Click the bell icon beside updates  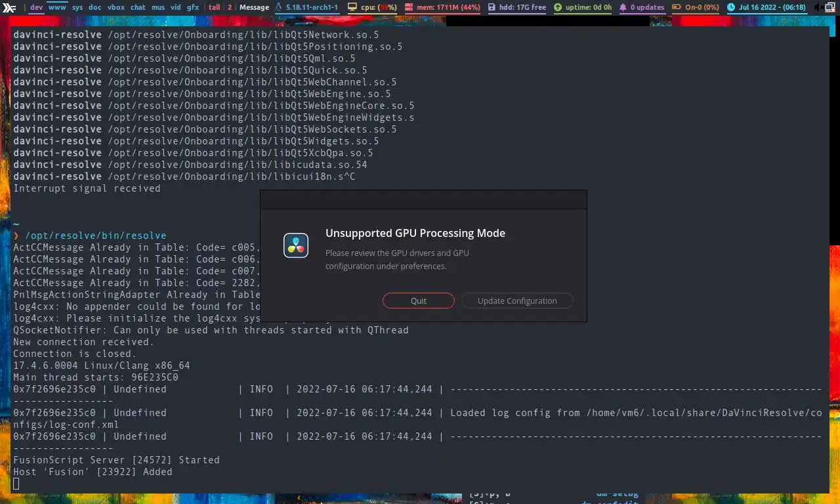coord(623,7)
